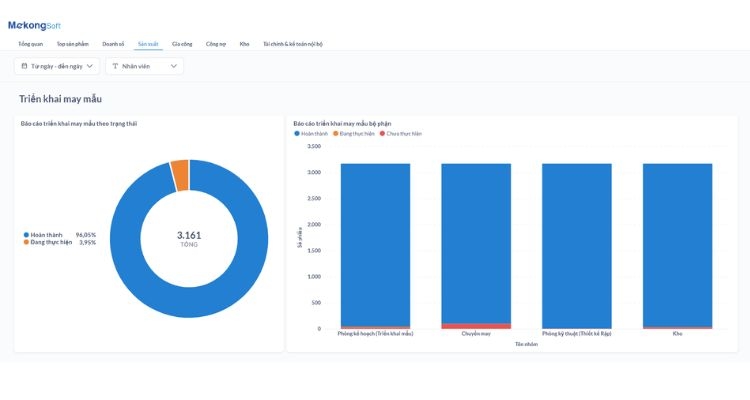Open the Top sản phẩm tab

point(73,44)
